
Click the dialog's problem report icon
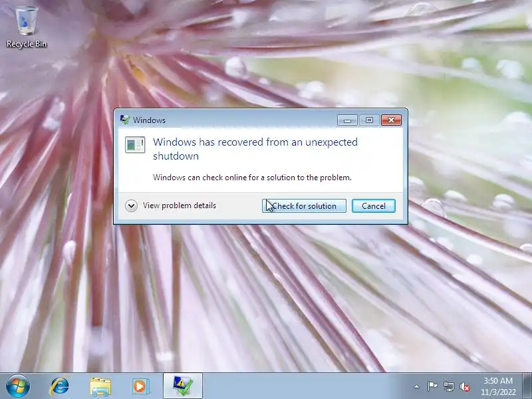(x=135, y=144)
